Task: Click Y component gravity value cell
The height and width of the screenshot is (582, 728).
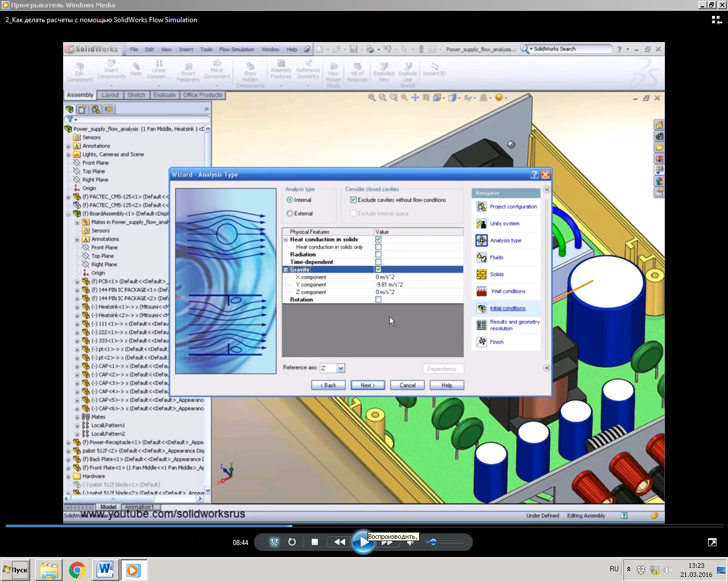Action: click(x=419, y=285)
